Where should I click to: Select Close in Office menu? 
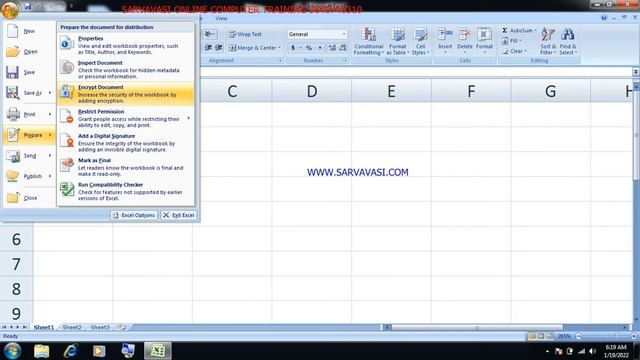29,198
